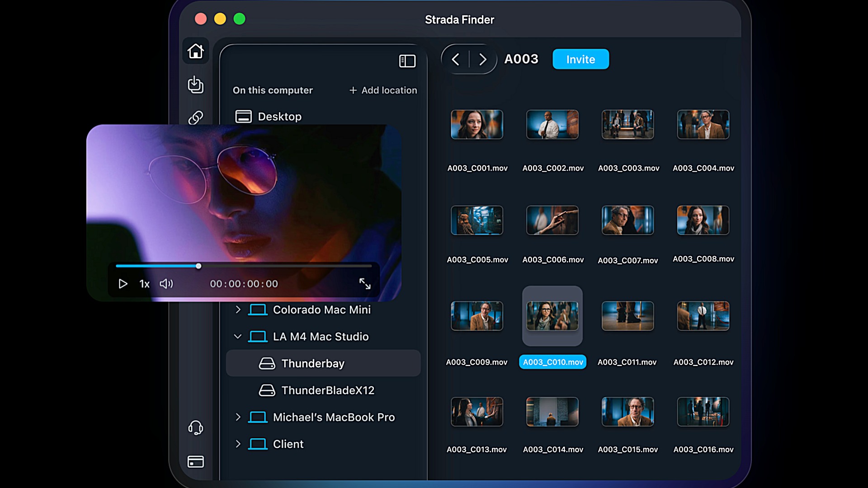This screenshot has width=868, height=488.
Task: Select the A003_C016.mov thumbnail
Action: [703, 412]
